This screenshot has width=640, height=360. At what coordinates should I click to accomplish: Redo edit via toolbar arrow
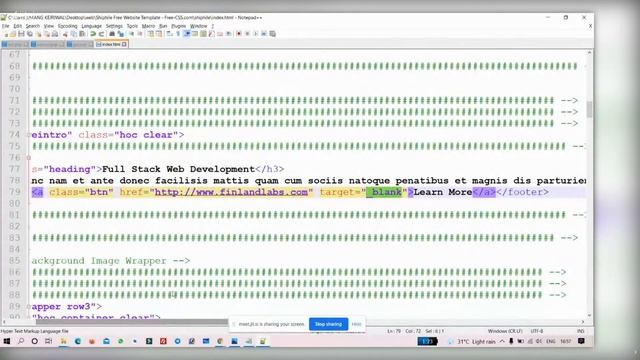tap(101, 34)
